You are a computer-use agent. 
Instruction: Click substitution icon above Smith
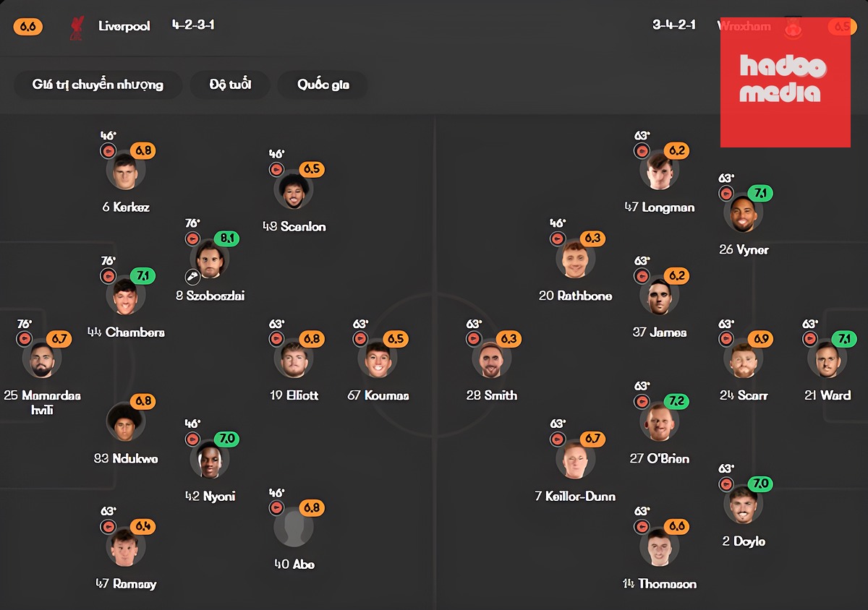474,338
